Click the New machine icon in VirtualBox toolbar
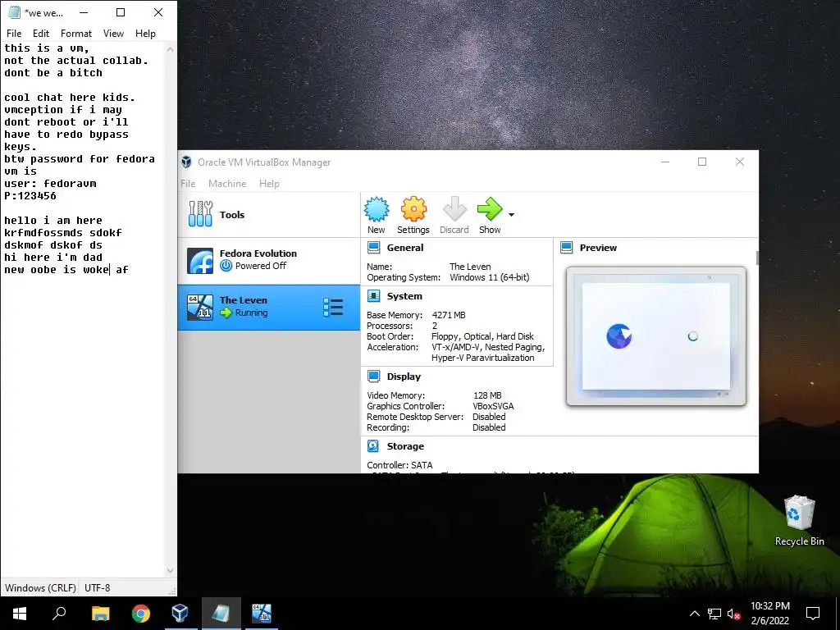Image resolution: width=840 pixels, height=630 pixels. 377,209
